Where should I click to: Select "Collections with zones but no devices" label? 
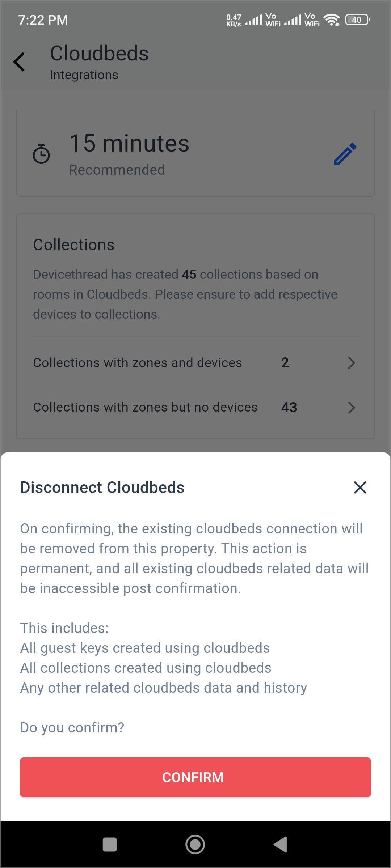[x=145, y=407]
